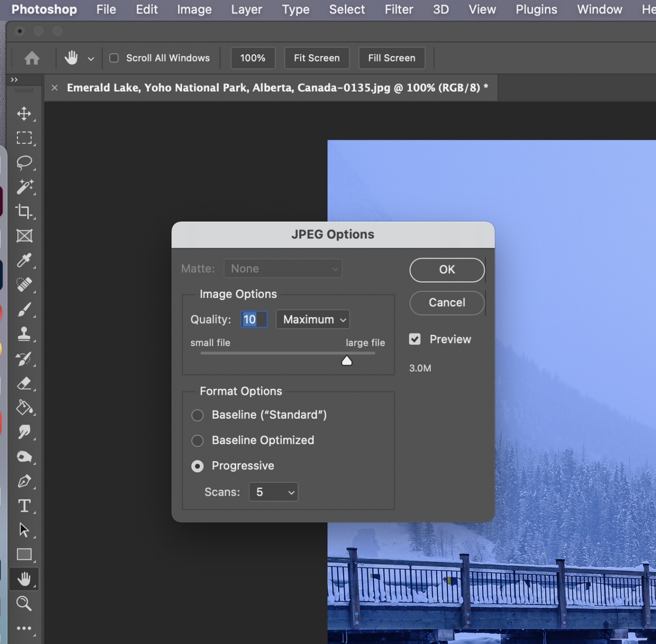Open the Photoshop application menu
This screenshot has height=644, width=656.
(x=44, y=9)
